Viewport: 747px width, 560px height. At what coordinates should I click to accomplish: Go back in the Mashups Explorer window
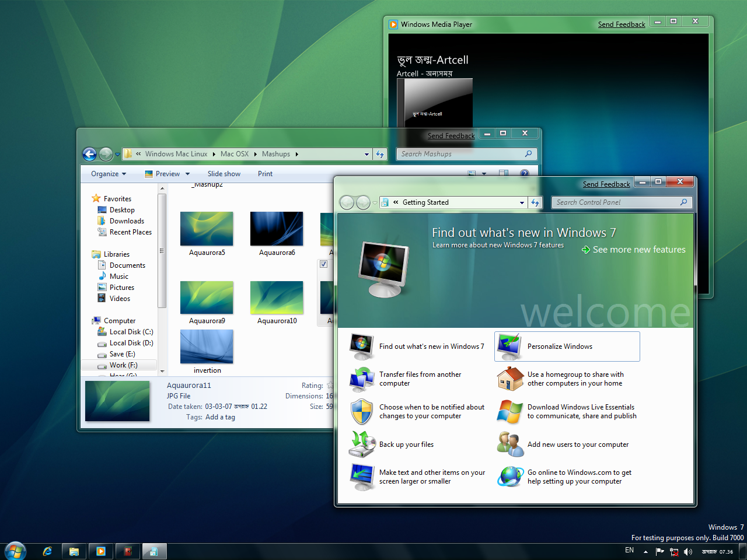[x=89, y=154]
